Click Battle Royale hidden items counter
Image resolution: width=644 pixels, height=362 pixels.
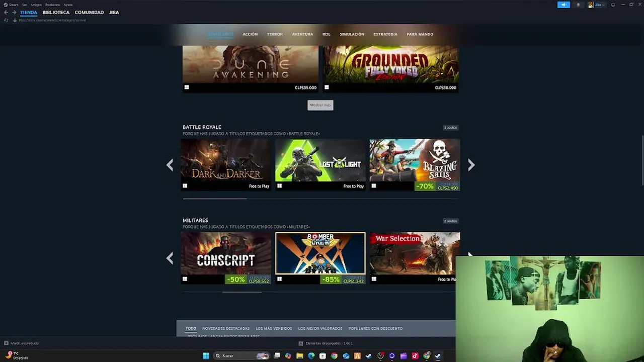[x=450, y=128]
